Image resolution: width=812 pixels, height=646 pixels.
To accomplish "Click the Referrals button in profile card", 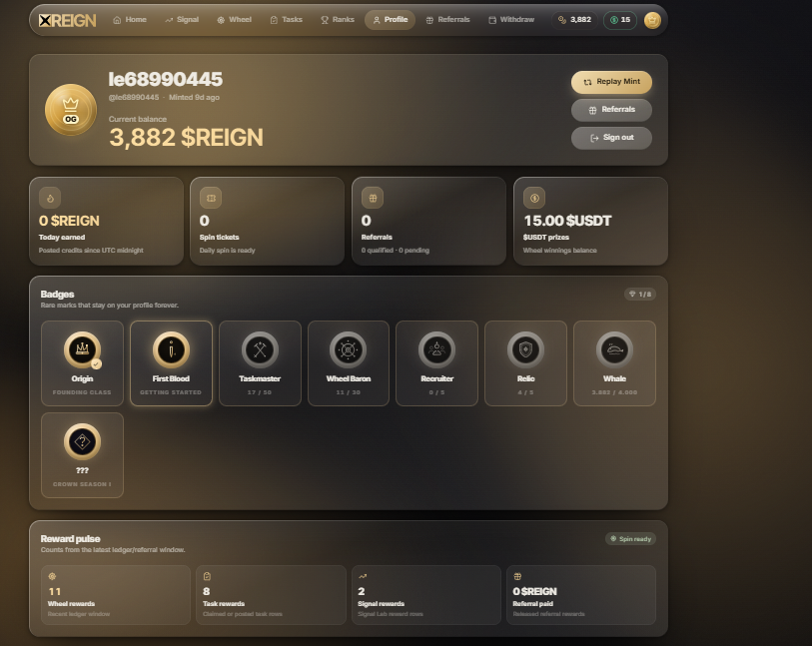I will tap(611, 110).
